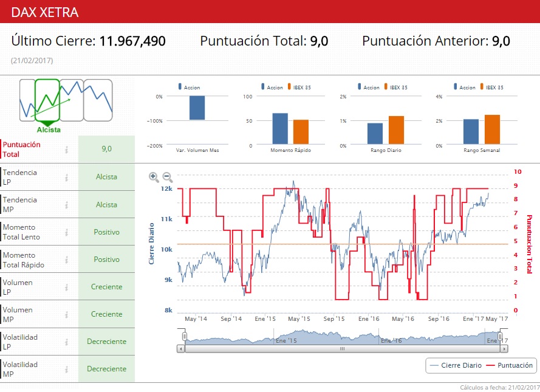Click the Cálculos a fecha footer text
The height and width of the screenshot is (392, 540).
500,388
